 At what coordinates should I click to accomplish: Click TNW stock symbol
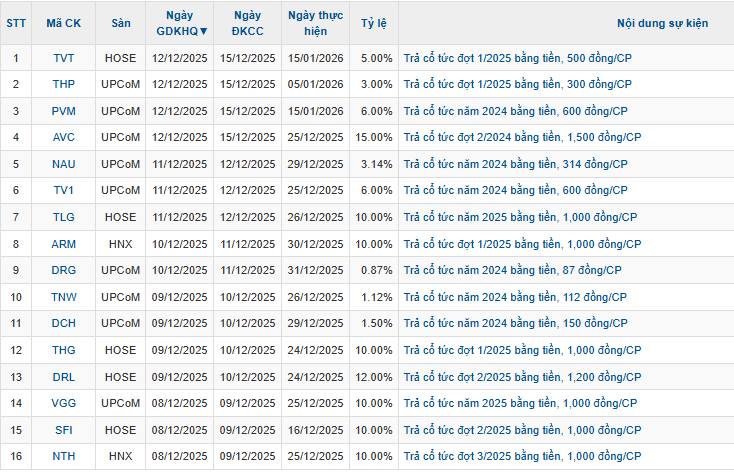(x=64, y=297)
